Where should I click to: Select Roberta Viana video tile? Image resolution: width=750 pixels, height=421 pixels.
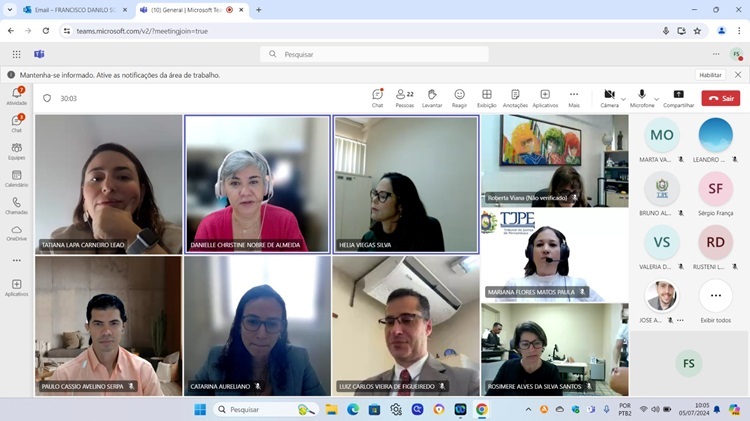click(x=555, y=161)
